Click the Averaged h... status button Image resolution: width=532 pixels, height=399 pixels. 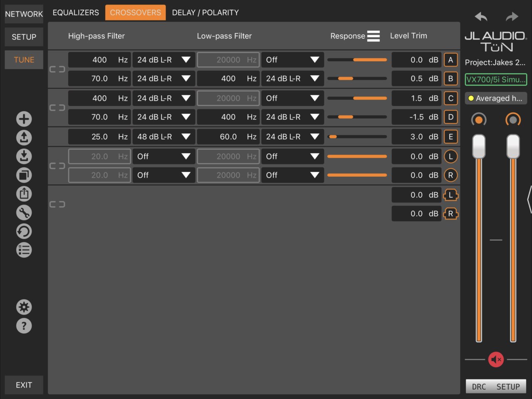(496, 99)
